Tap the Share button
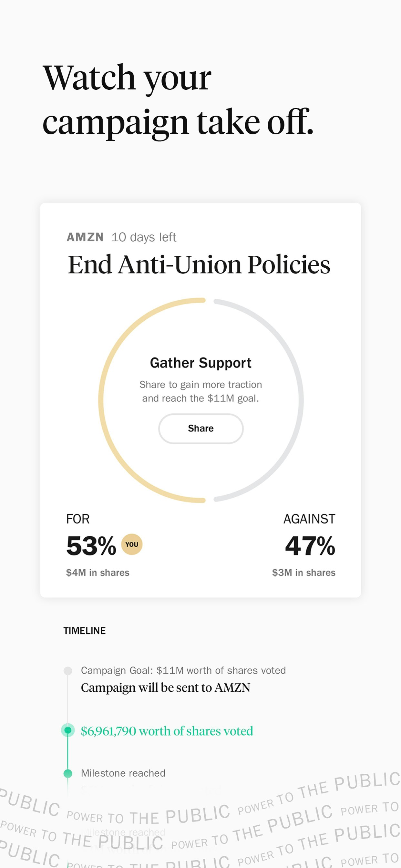 point(200,428)
